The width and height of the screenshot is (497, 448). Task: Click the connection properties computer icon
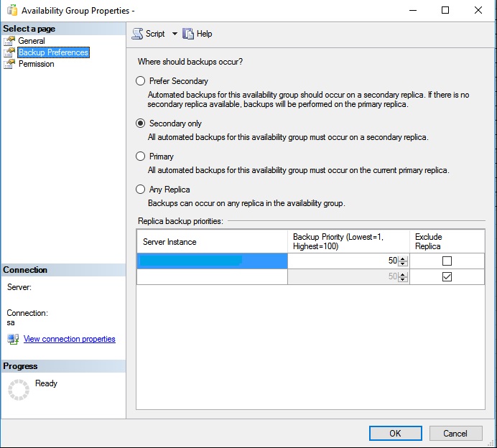(14, 339)
